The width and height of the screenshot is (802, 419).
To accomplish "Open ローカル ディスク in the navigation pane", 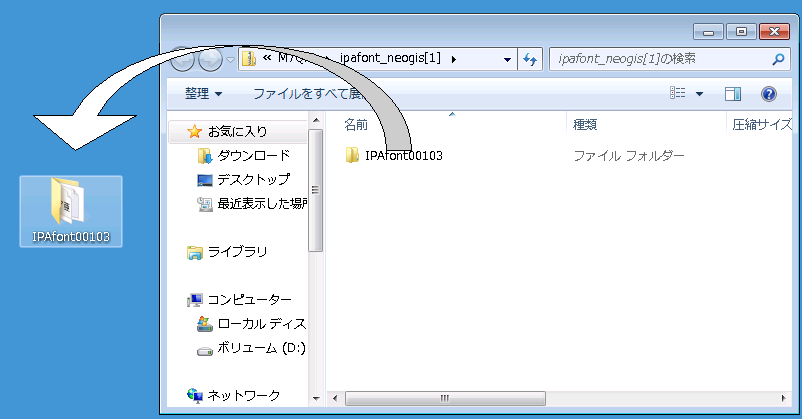I will [x=262, y=324].
